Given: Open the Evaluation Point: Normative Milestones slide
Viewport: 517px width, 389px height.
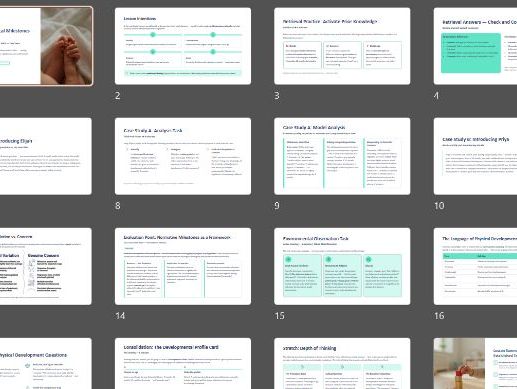Looking at the screenshot, I should (x=183, y=266).
